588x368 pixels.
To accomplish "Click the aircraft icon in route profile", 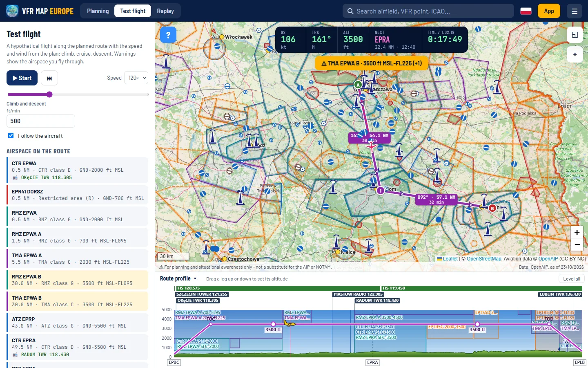I will click(x=290, y=324).
